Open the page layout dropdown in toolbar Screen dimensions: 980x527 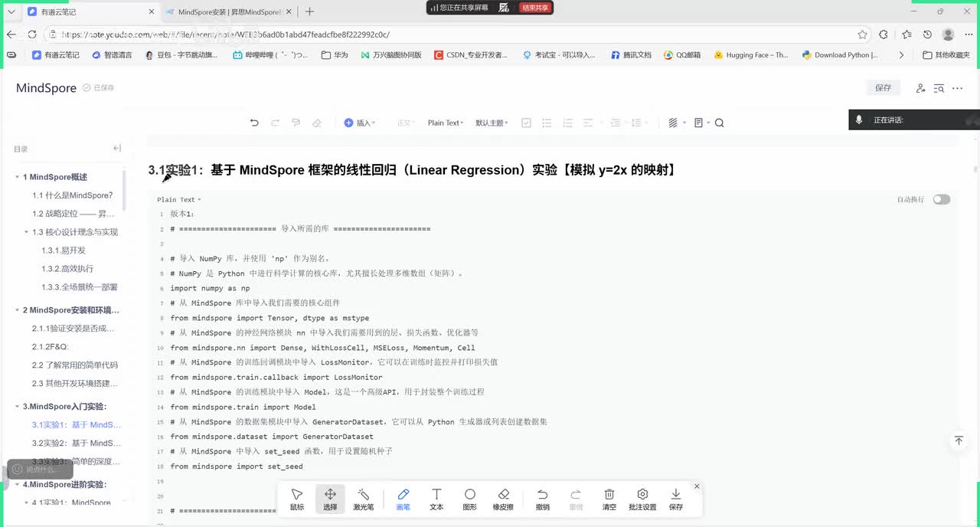[x=701, y=123]
